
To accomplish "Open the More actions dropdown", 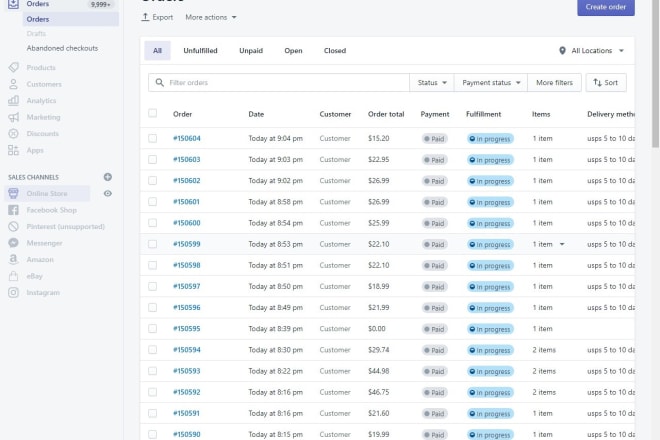I will click(211, 17).
